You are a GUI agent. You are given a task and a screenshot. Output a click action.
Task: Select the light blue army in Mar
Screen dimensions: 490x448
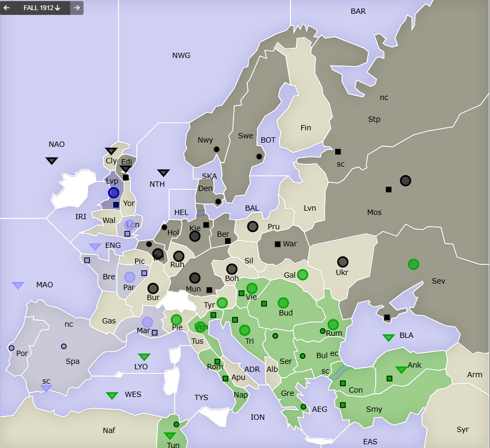tap(147, 322)
